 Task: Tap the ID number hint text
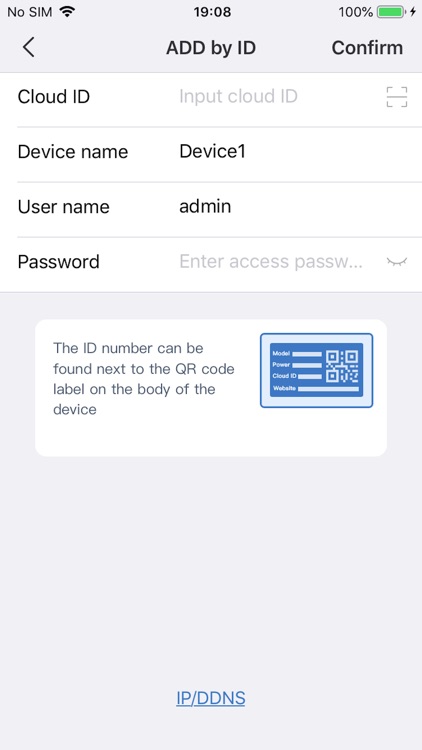144,378
